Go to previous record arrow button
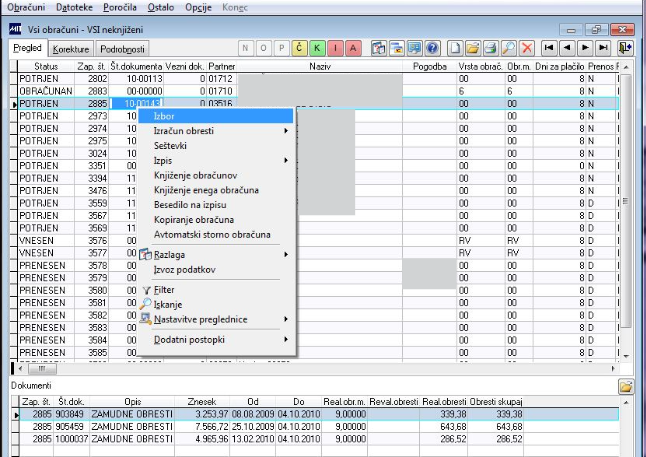This screenshot has height=457, width=646. pos(567,48)
